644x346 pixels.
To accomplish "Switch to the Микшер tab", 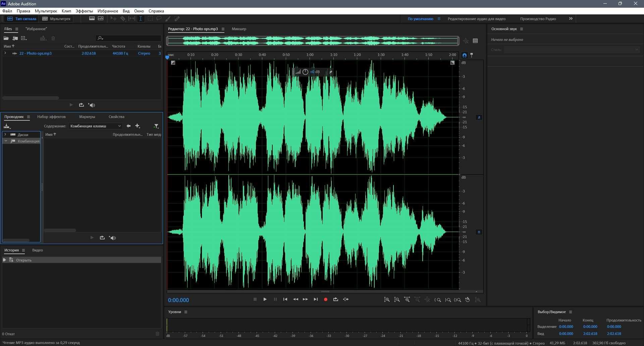I will pyautogui.click(x=239, y=29).
